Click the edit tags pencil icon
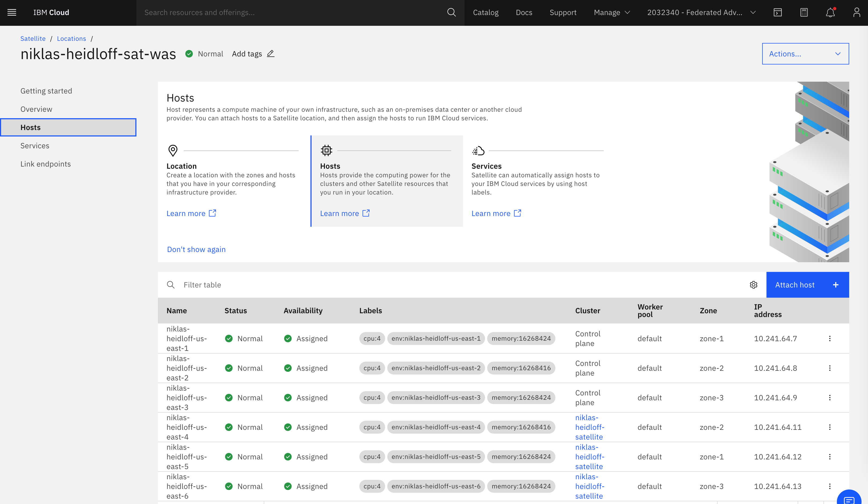 click(x=271, y=54)
